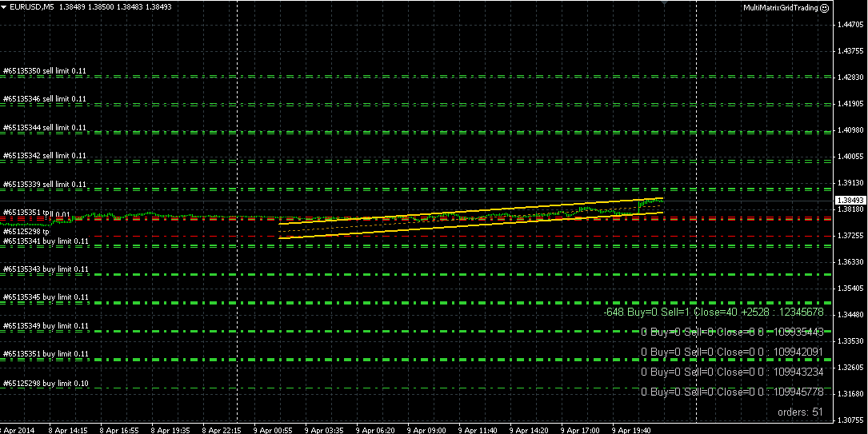Click the 1.36330 price scale label
This screenshot has width=868, height=434.
tap(851, 262)
